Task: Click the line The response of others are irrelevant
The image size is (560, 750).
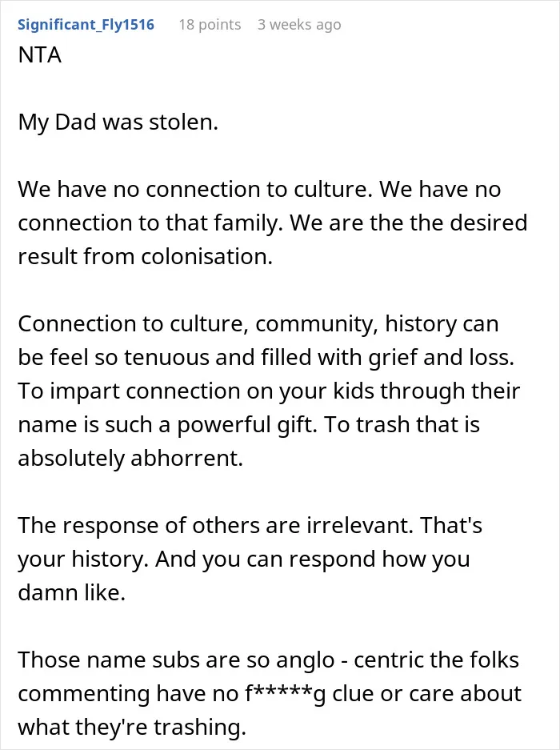Action: click(x=250, y=526)
